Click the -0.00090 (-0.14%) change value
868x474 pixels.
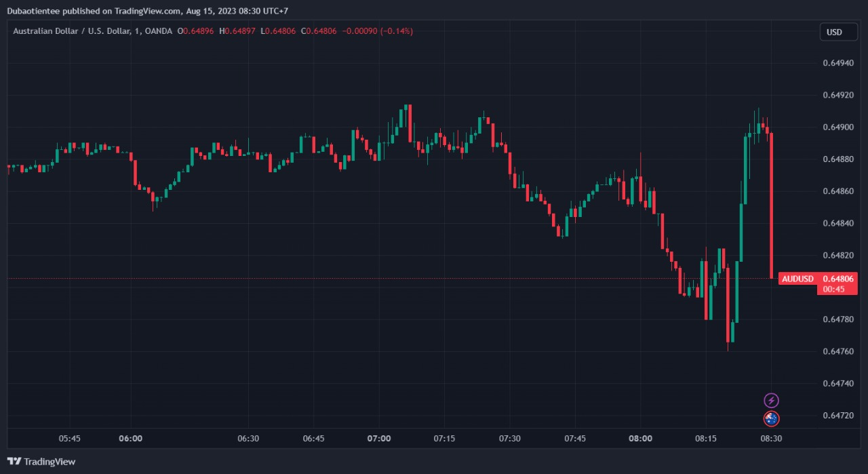point(377,31)
